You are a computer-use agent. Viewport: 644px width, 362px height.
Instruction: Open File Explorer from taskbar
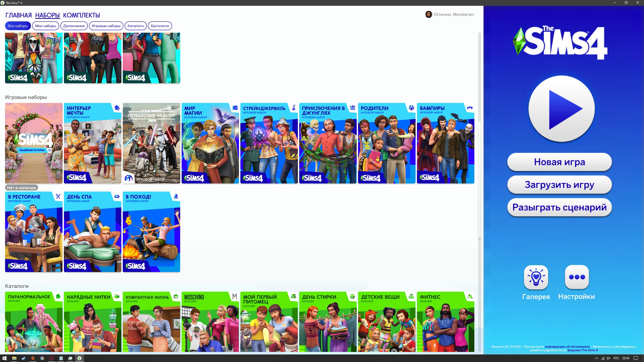tap(14, 358)
